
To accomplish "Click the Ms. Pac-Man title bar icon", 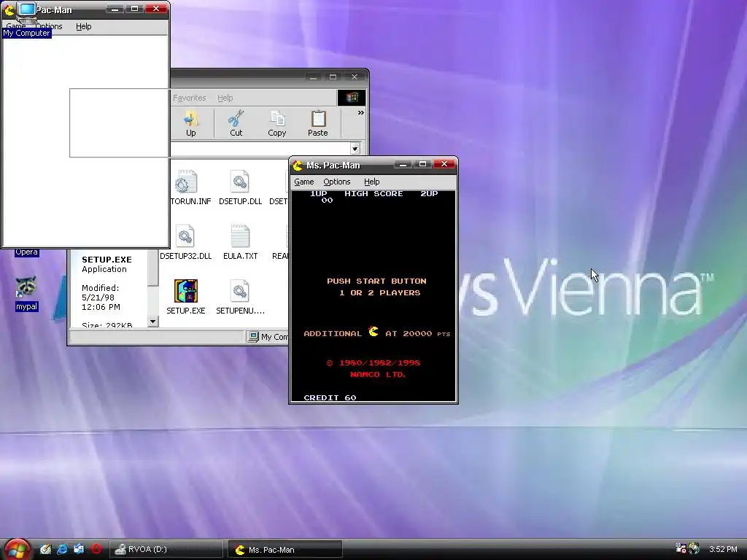I will click(x=298, y=166).
